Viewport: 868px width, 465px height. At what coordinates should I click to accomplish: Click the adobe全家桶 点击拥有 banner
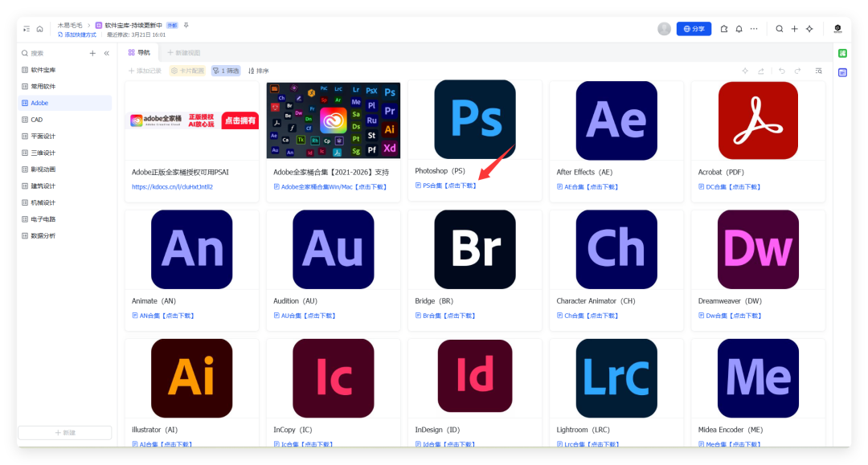tap(194, 120)
